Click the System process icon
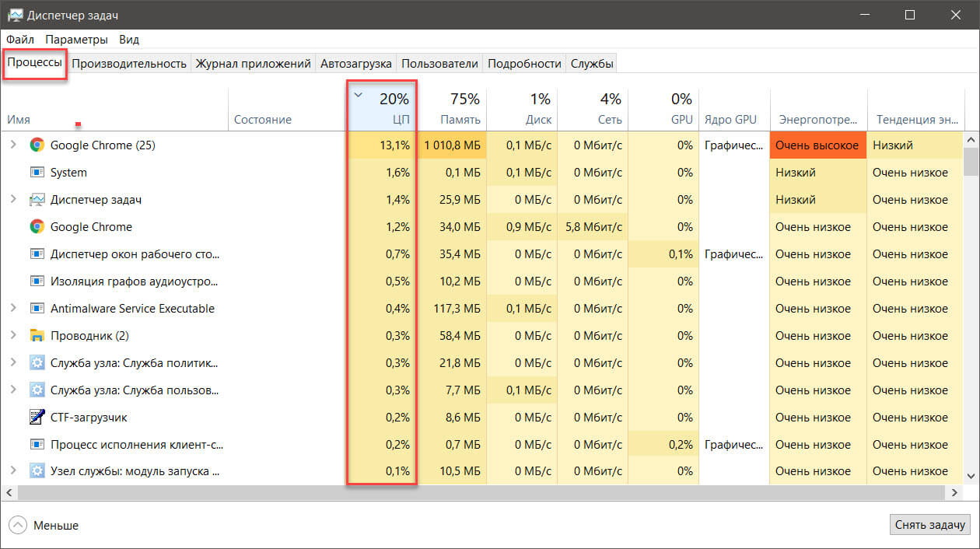The height and width of the screenshot is (549, 980). tap(37, 173)
